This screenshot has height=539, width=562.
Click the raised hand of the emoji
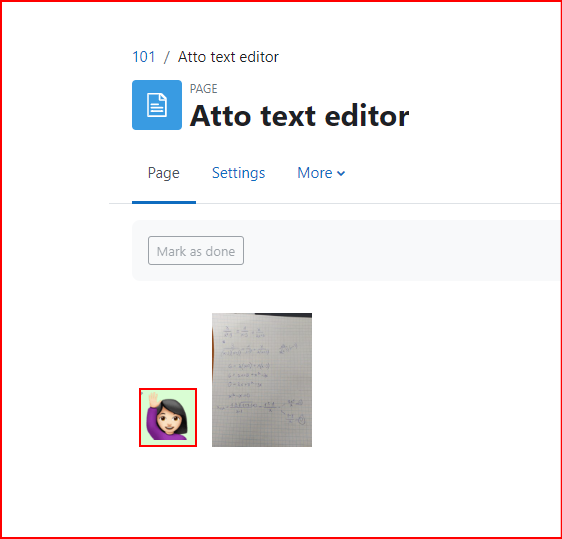(x=153, y=399)
